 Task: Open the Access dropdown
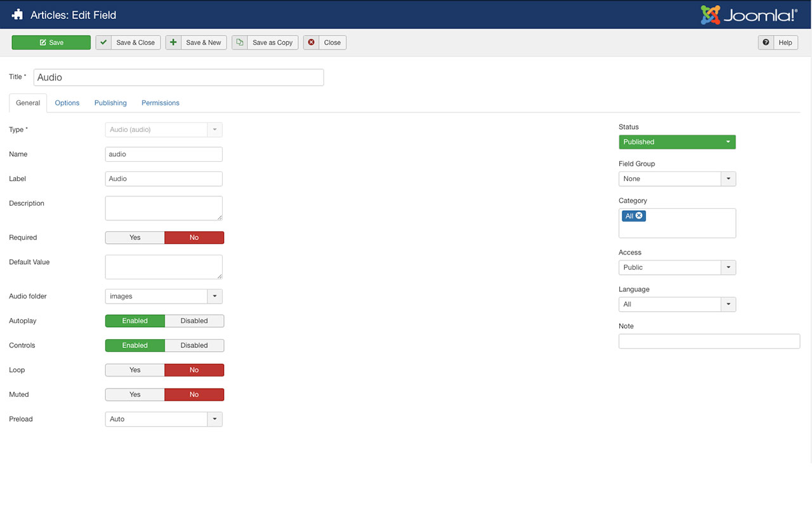point(677,267)
